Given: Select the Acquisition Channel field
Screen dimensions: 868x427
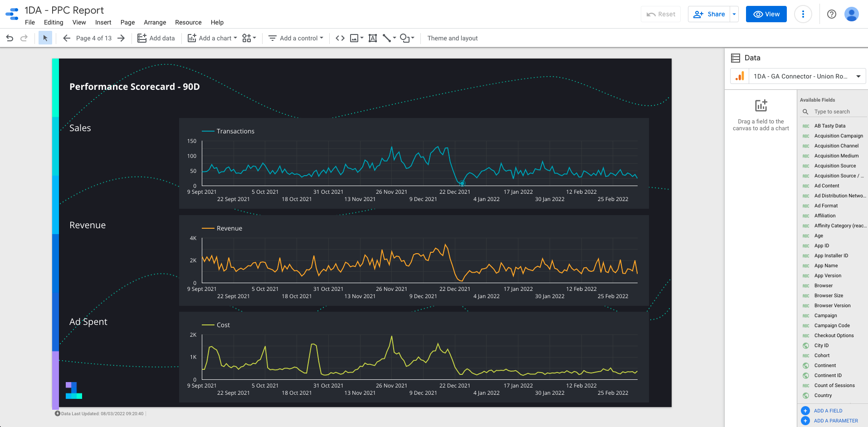Looking at the screenshot, I should [x=836, y=146].
